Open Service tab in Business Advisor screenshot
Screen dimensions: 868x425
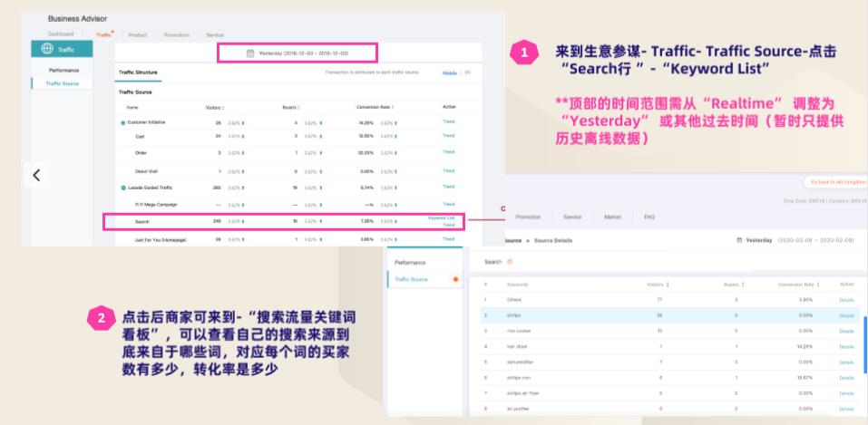[x=215, y=34]
